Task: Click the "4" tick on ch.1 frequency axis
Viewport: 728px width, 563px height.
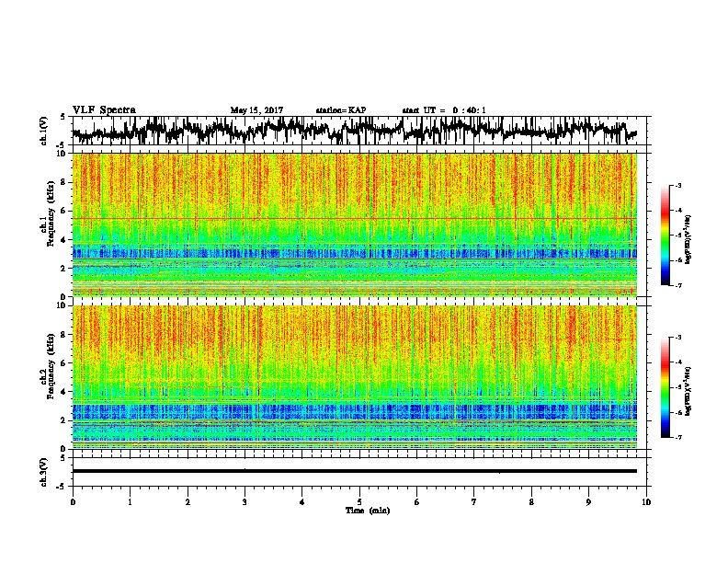Action: point(64,240)
